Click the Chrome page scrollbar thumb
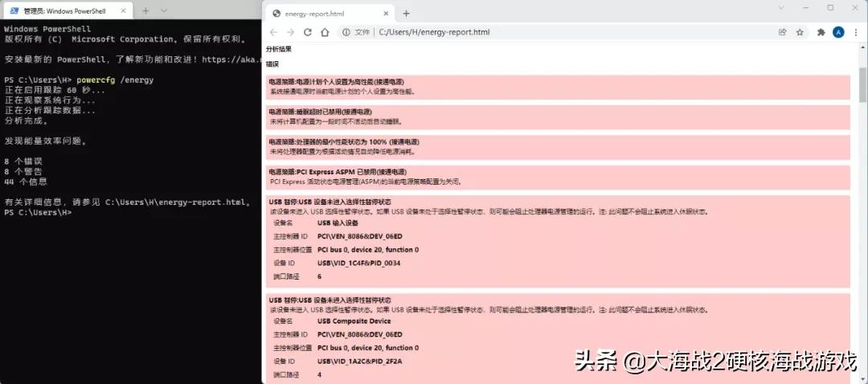The height and width of the screenshot is (384, 868). 862,86
